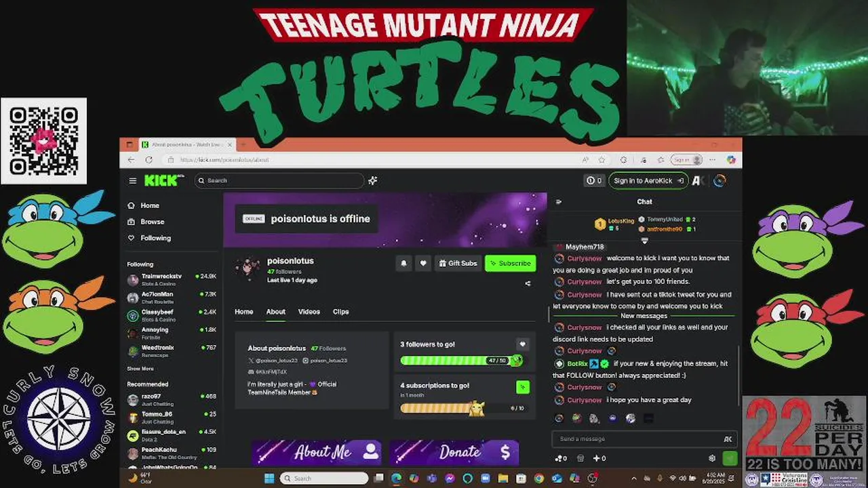Viewport: 868px width, 488px height.
Task: Toggle the heart follow button for poisonlotus
Action: (423, 263)
